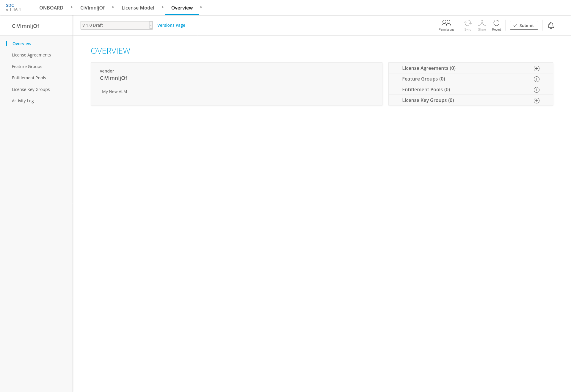Click the ONBOARD breadcrumb

pyautogui.click(x=51, y=8)
